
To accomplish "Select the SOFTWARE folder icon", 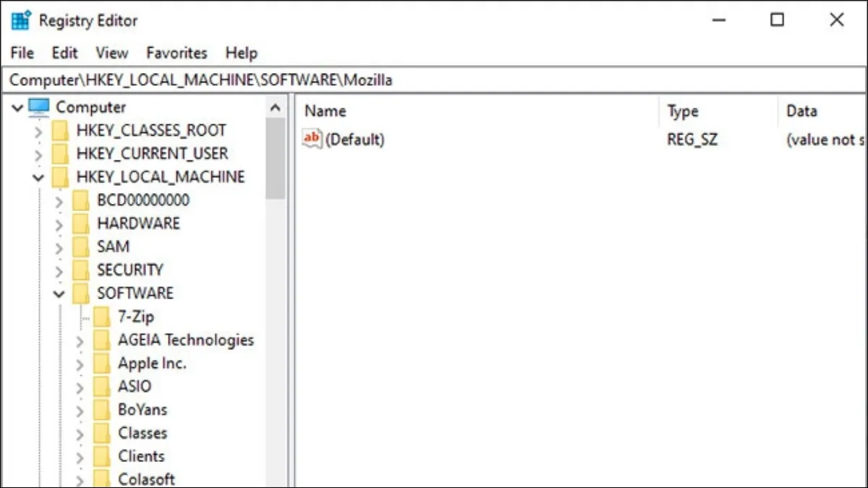I will tap(82, 293).
